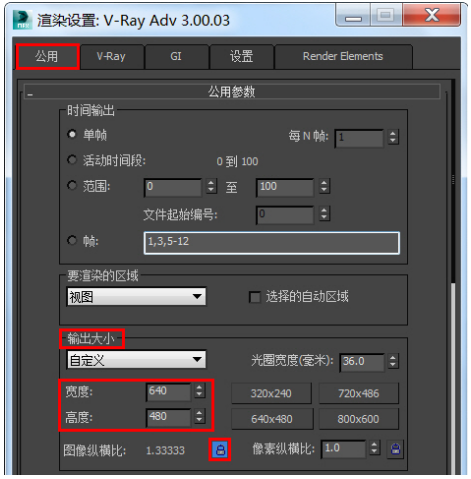Choose the 800x600 preset button
Viewport: 471px width, 479px height.
click(359, 419)
